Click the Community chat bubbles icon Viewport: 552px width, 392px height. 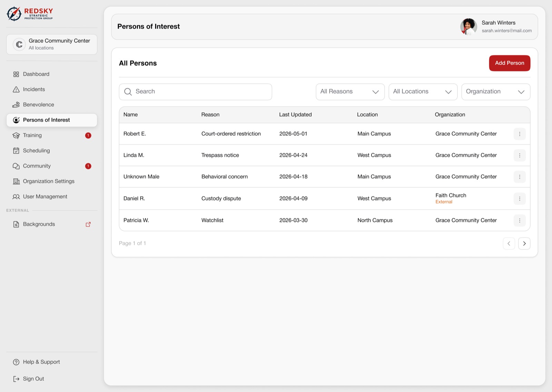pos(16,166)
